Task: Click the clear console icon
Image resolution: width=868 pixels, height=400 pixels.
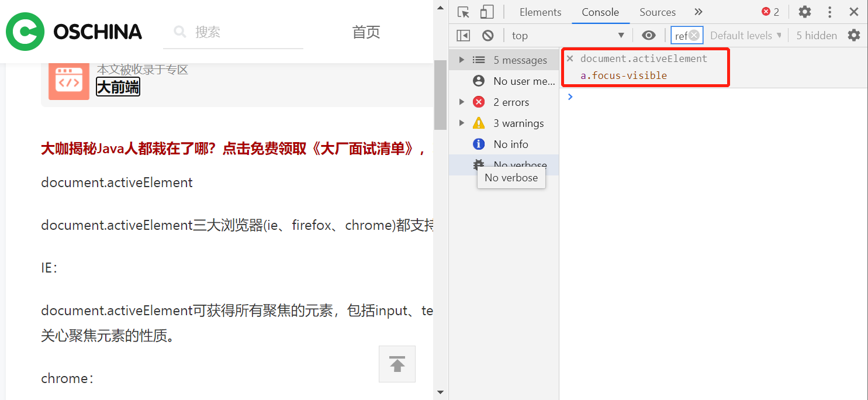Action: 487,35
